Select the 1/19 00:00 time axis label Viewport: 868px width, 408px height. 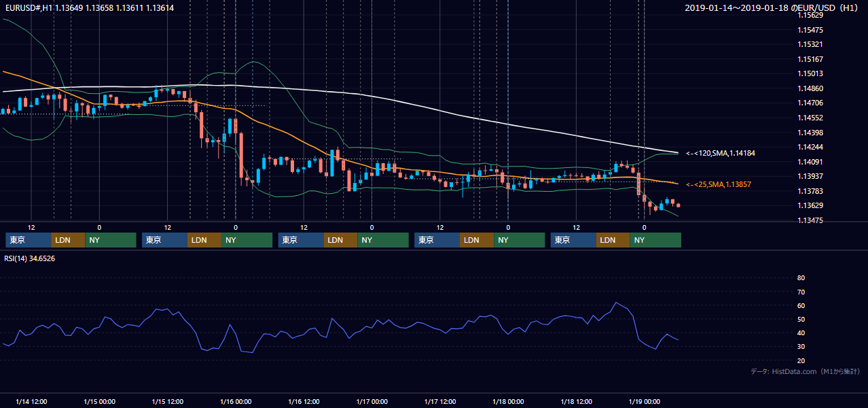pyautogui.click(x=645, y=401)
